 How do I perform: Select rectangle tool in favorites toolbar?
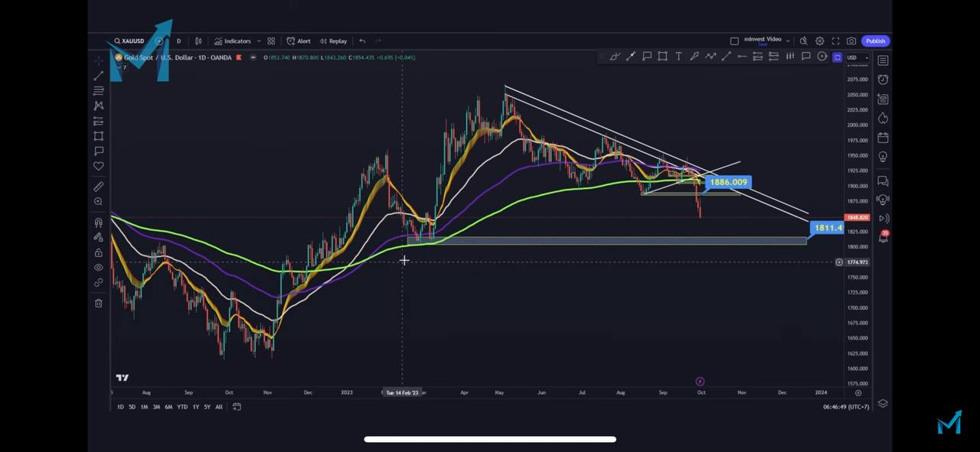point(662,57)
